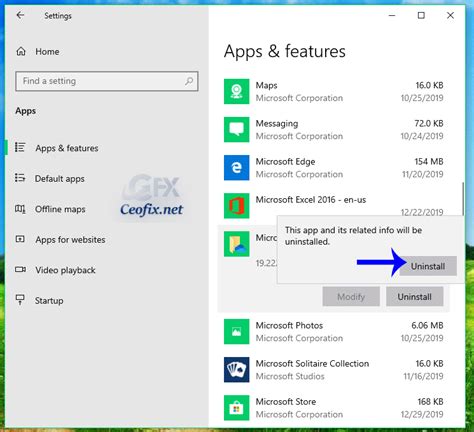
Task: Click the 12/29/2019 Store install date
Action: (x=422, y=414)
